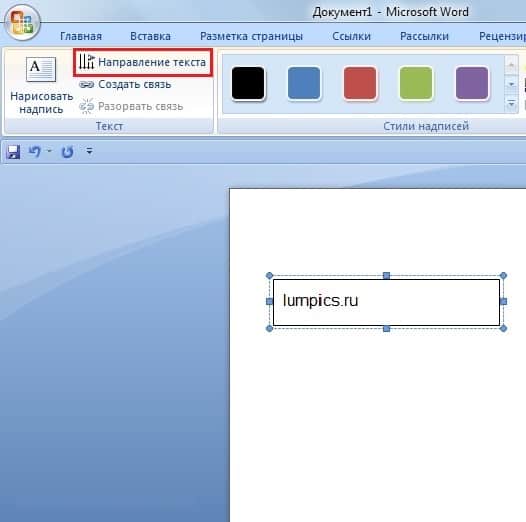Open the dropdown arrow beside Undo
The width and height of the screenshot is (526, 522).
[x=49, y=151]
